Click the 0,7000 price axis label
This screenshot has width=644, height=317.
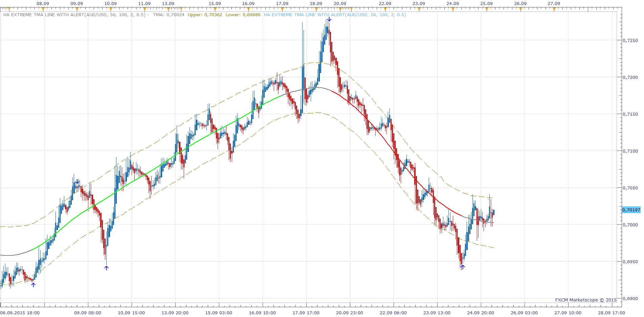click(x=630, y=225)
